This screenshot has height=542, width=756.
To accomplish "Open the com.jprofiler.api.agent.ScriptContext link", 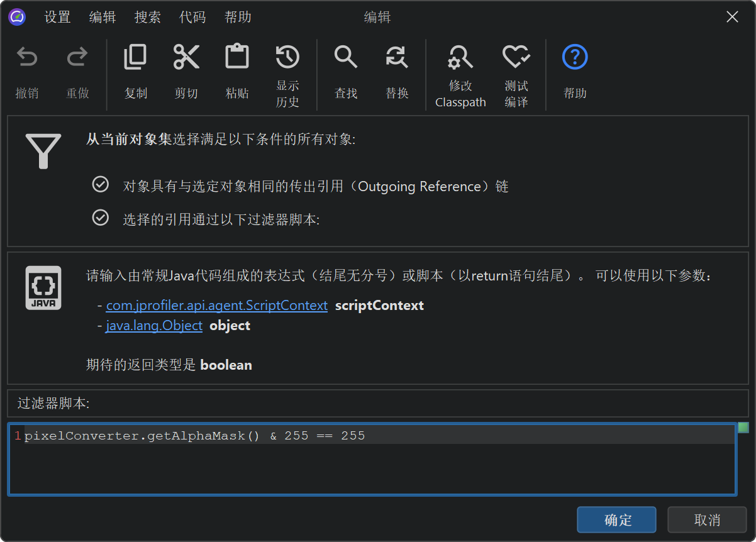I will [216, 306].
